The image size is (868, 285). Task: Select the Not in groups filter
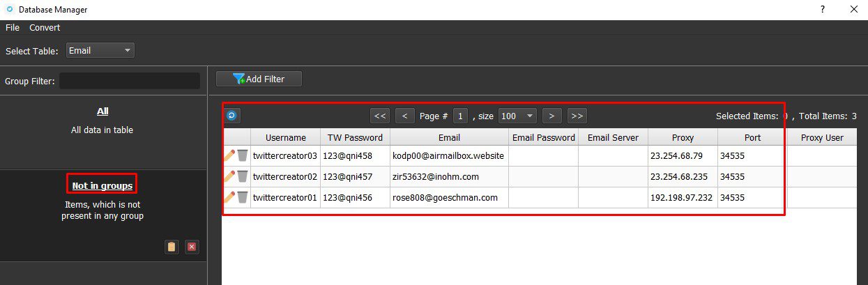(102, 185)
